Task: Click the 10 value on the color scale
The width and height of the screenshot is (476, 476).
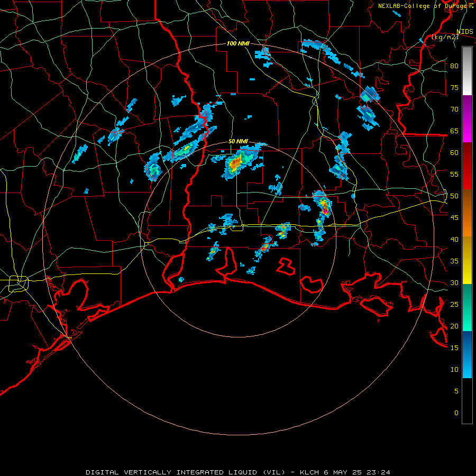Action: click(454, 370)
